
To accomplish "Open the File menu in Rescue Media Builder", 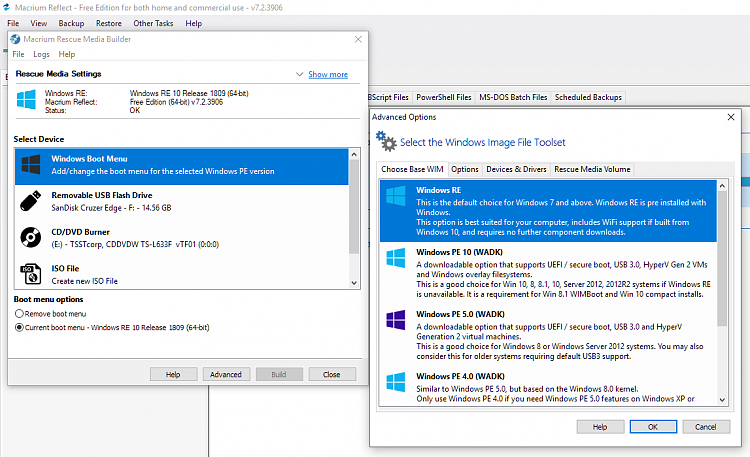I will point(18,55).
